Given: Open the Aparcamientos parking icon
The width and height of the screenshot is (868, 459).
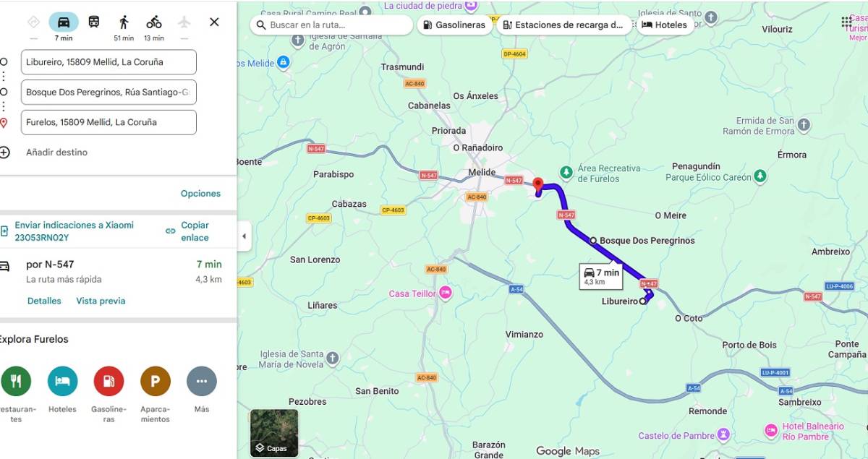Looking at the screenshot, I should (x=156, y=381).
